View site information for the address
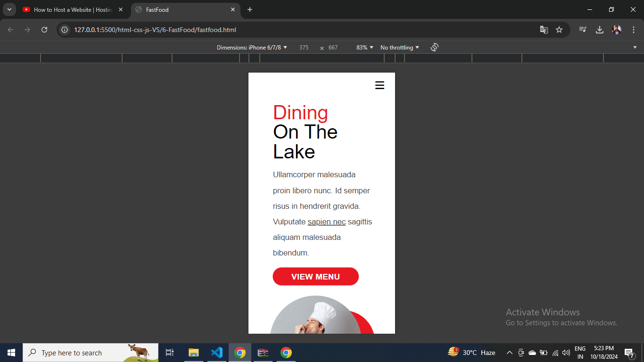 pyautogui.click(x=65, y=30)
